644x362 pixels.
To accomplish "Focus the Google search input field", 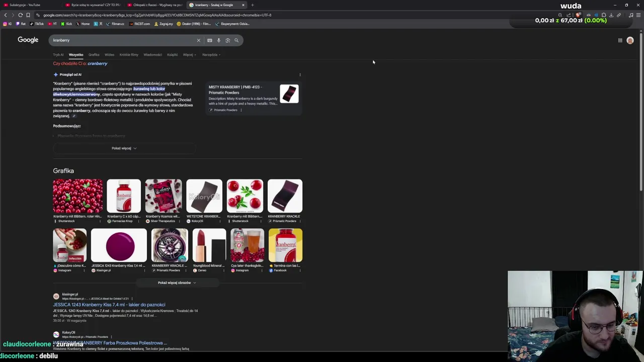I will [123, 40].
